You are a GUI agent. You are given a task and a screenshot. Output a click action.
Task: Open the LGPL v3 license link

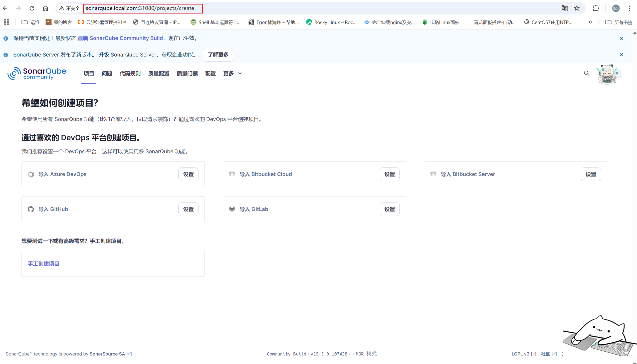click(x=524, y=354)
